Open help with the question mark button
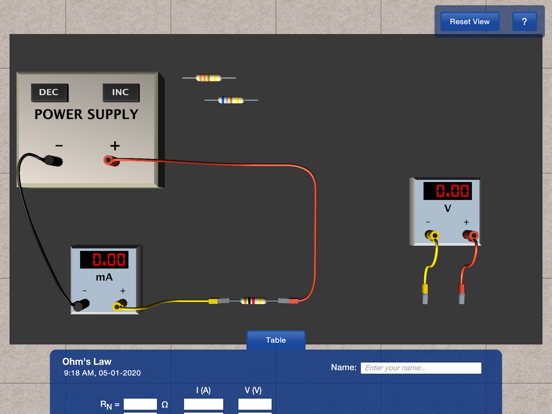This screenshot has width=552, height=414. tap(524, 21)
